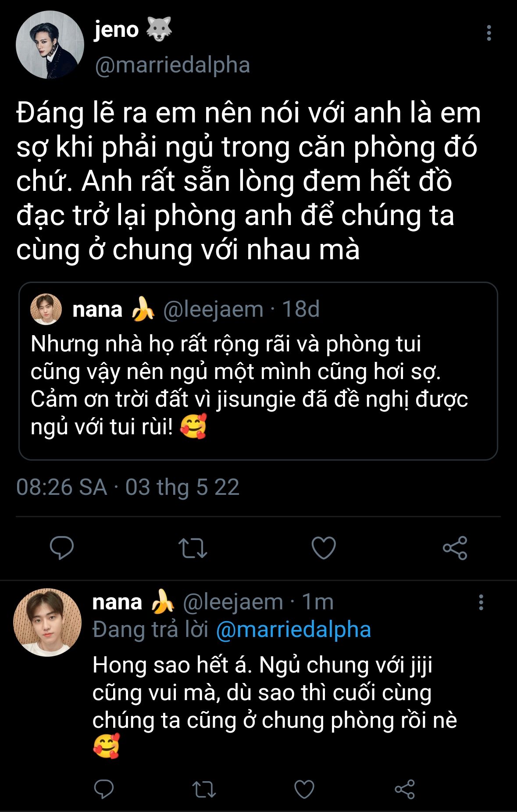Open jeno's display name at the top

click(117, 30)
